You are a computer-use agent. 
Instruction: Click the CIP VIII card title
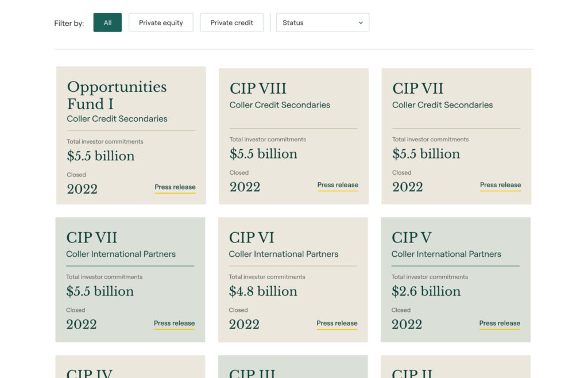[x=258, y=89]
